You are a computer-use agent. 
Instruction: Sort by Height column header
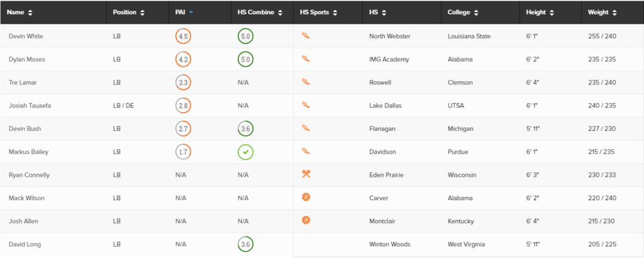pyautogui.click(x=539, y=13)
